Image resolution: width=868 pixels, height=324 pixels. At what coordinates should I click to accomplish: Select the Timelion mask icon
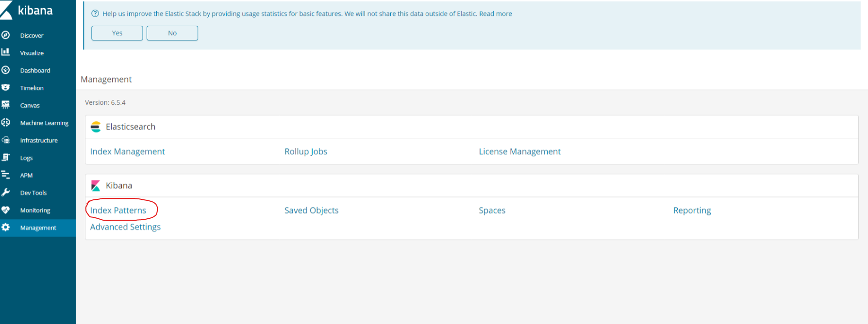(x=6, y=87)
